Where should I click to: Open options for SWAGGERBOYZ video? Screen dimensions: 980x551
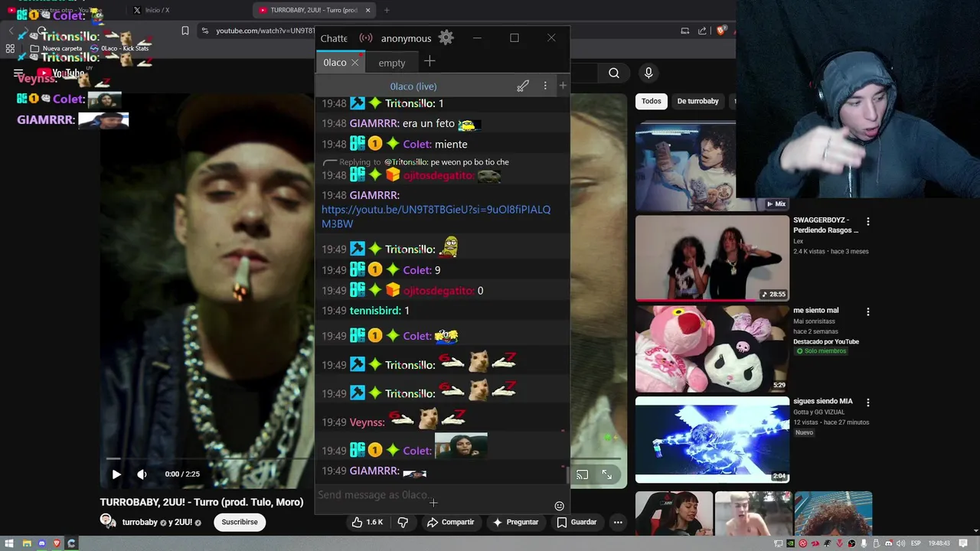tap(867, 221)
